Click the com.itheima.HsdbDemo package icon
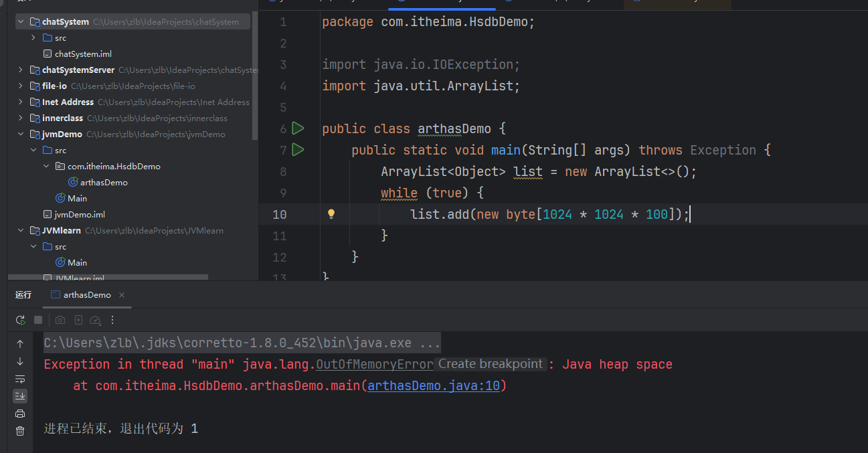This screenshot has height=453, width=868. (x=60, y=167)
